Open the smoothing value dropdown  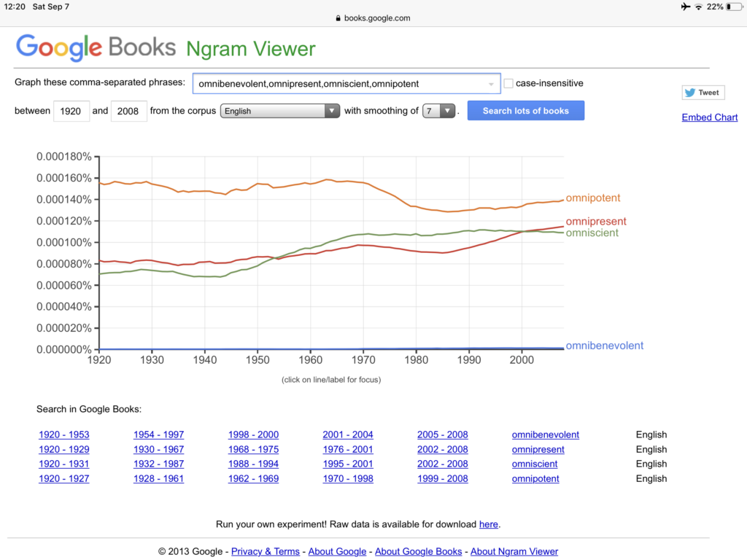(x=438, y=111)
